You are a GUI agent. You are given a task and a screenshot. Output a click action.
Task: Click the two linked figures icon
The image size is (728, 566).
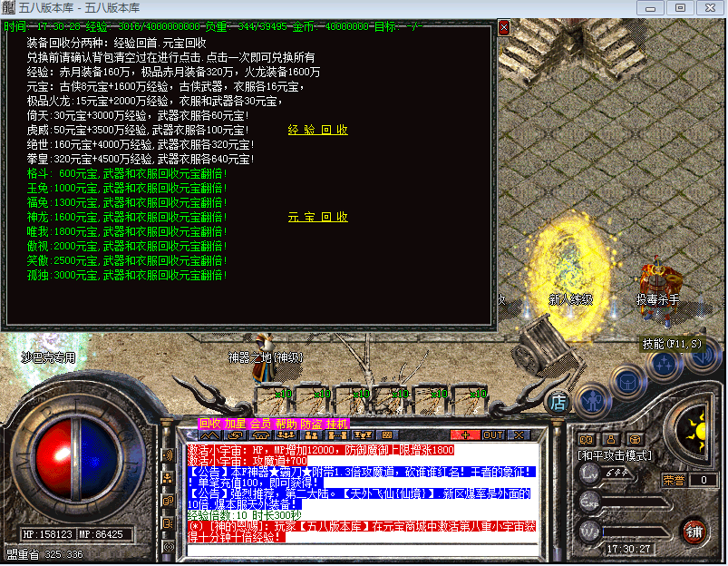pyautogui.click(x=337, y=435)
